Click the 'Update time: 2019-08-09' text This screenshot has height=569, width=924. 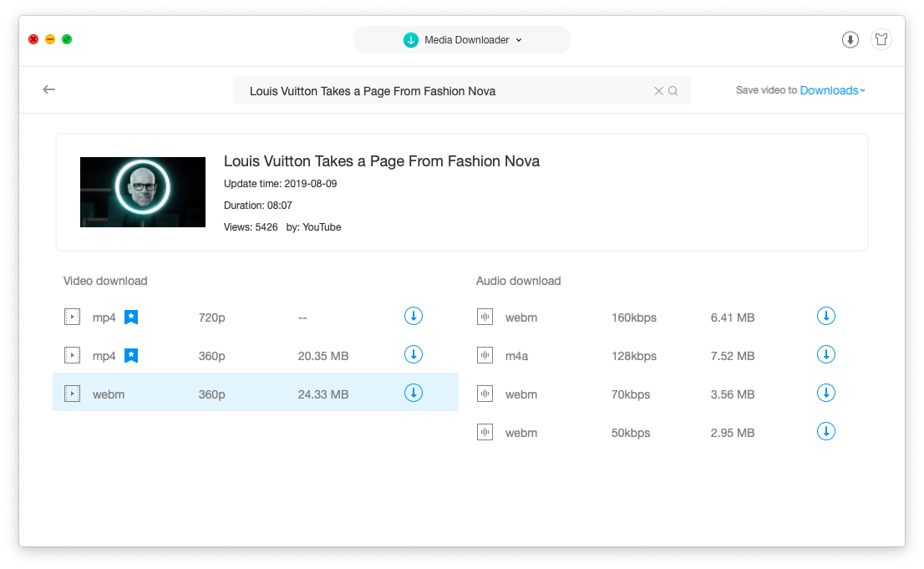280,184
